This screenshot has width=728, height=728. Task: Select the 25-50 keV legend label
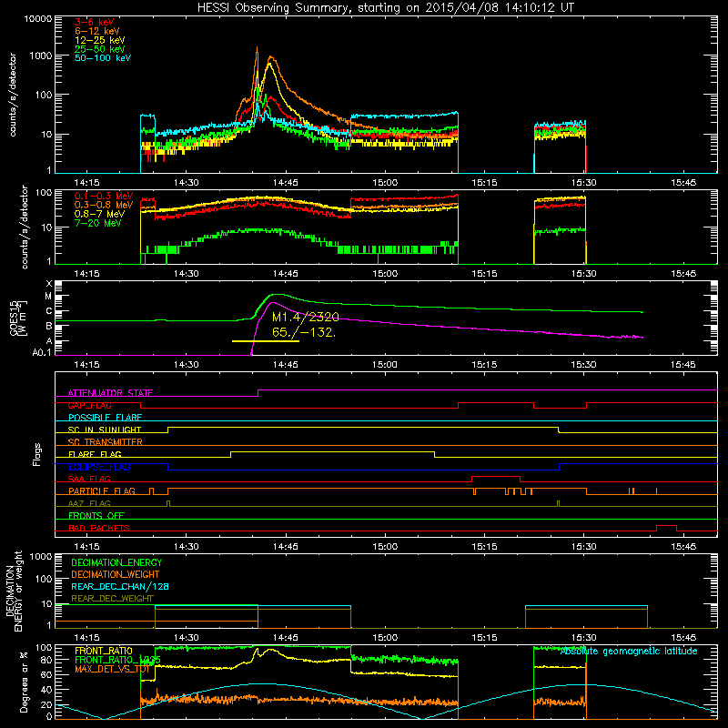[x=100, y=49]
